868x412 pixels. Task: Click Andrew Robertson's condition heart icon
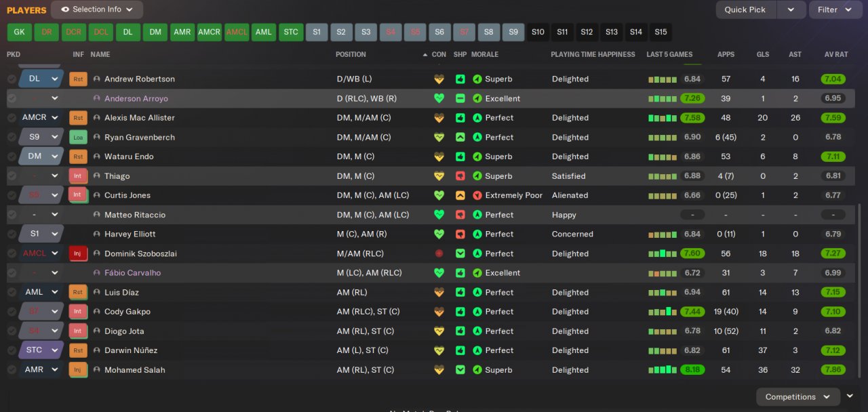pyautogui.click(x=439, y=79)
